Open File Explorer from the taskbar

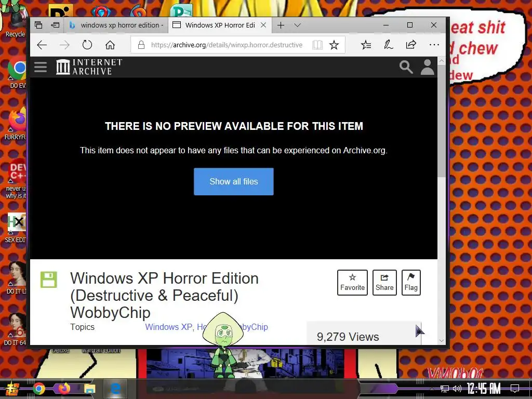tap(89, 389)
